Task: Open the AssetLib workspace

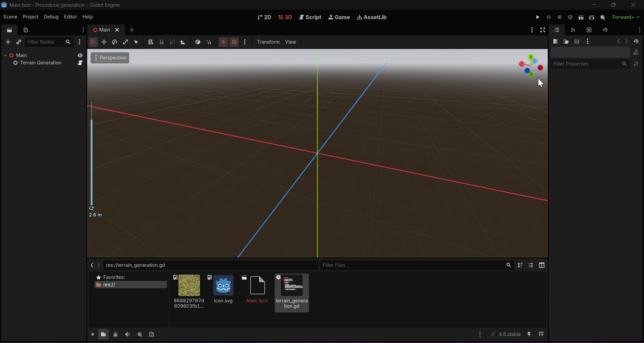Action: coord(372,17)
